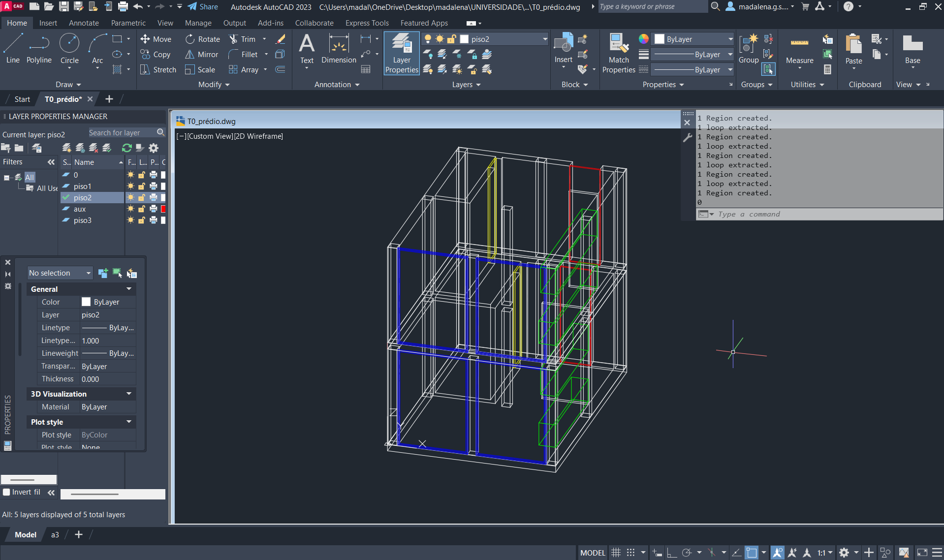Open the Annotate ribbon tab
This screenshot has height=560, width=944.
[84, 23]
